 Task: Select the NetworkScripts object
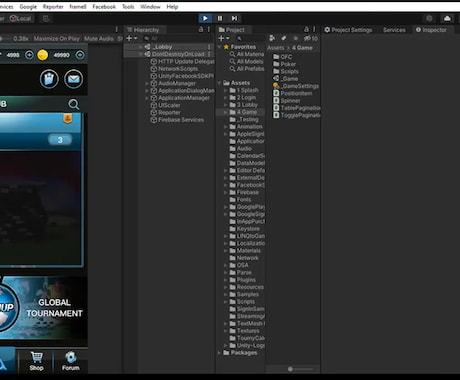tap(174, 69)
